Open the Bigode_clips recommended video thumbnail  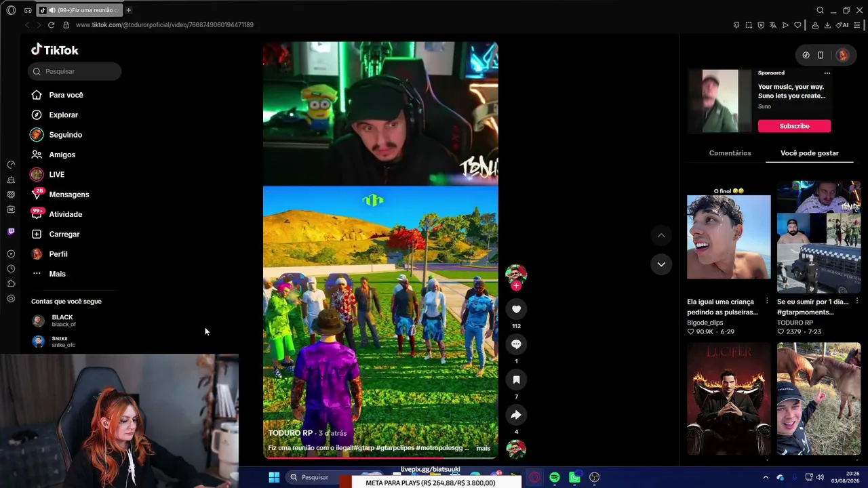pos(729,237)
